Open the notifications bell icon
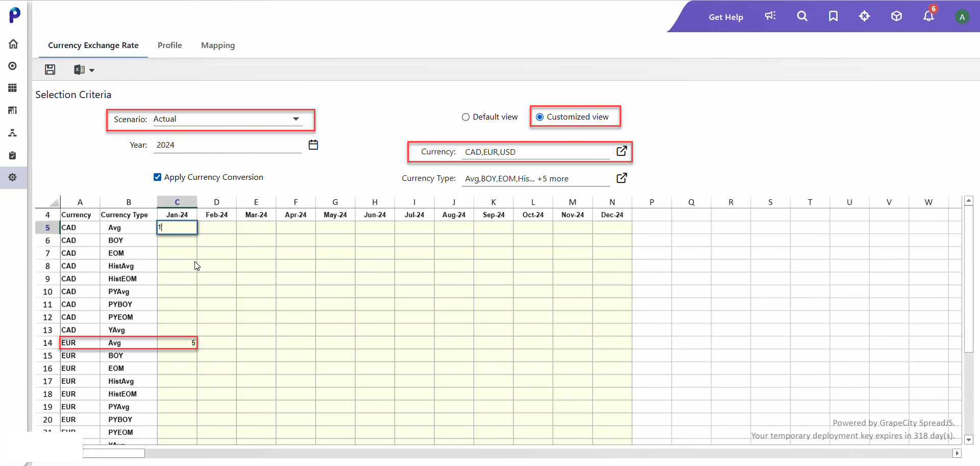 [x=928, y=16]
